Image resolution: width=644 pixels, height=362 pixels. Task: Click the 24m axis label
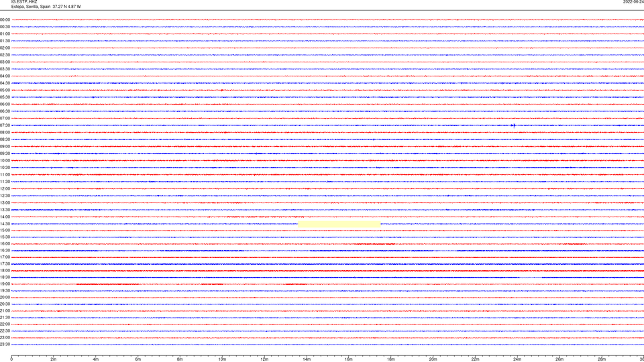(517, 359)
